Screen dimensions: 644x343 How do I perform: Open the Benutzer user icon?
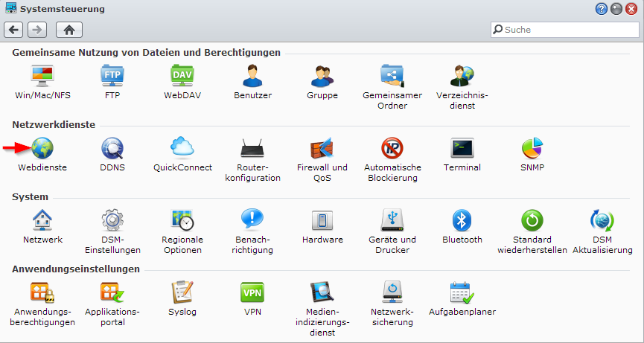pyautogui.click(x=252, y=76)
